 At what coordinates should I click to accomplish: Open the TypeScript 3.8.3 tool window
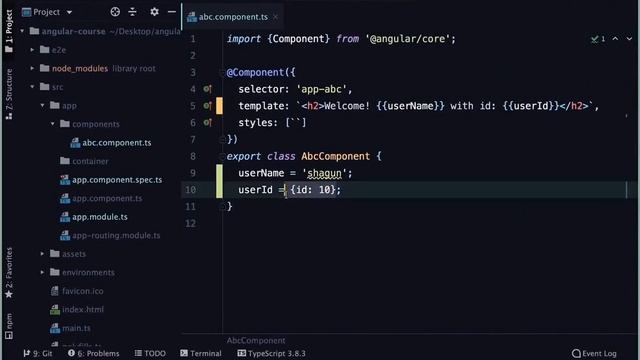(271, 353)
